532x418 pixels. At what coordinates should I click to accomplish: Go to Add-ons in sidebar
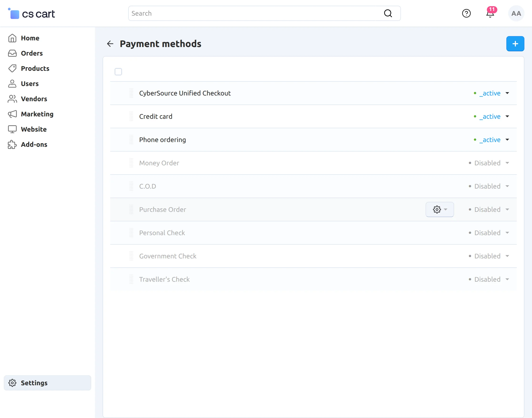click(34, 144)
